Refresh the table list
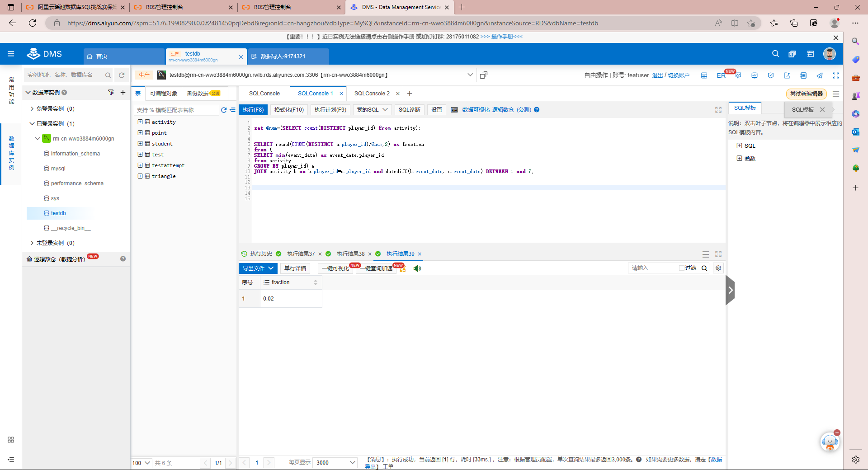 pyautogui.click(x=223, y=110)
